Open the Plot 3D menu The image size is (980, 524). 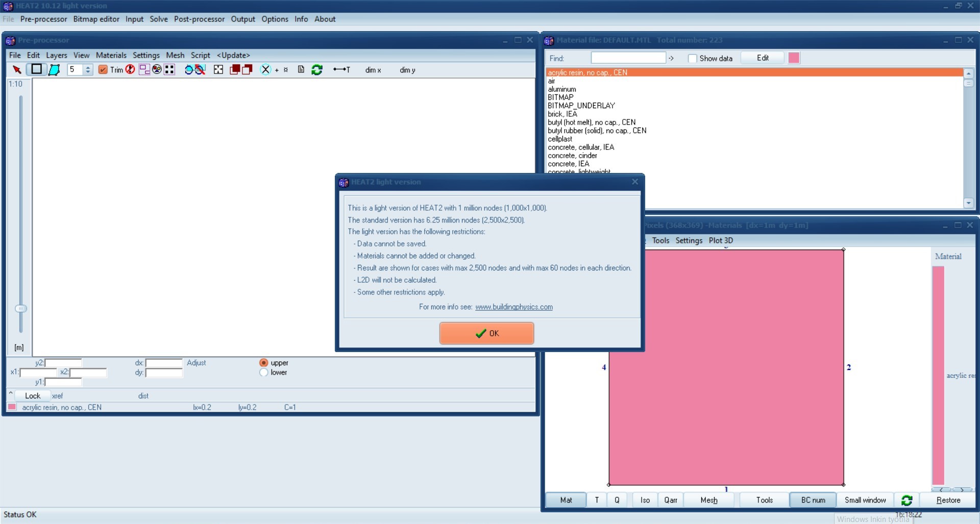click(721, 241)
